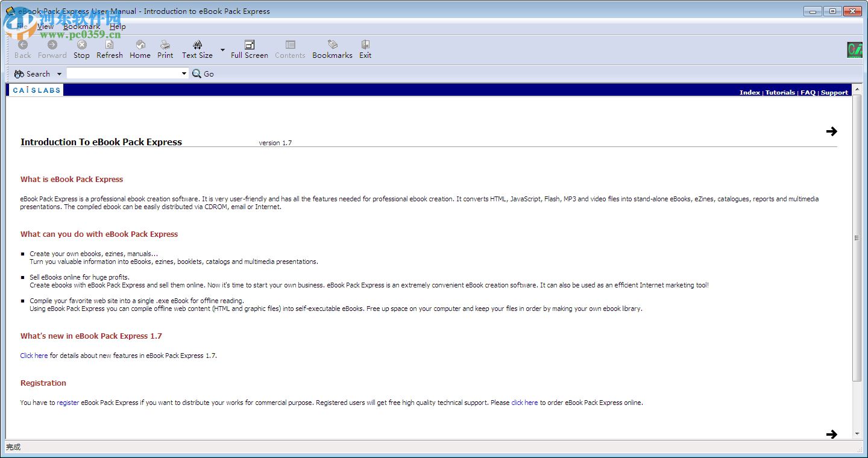Open the Help menu
This screenshot has width=868, height=458.
pyautogui.click(x=118, y=26)
